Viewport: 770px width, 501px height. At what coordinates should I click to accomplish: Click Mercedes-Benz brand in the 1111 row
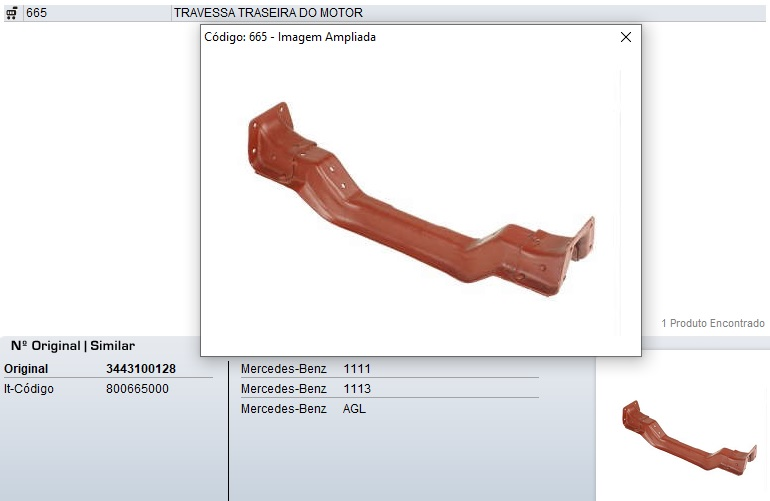click(x=283, y=369)
